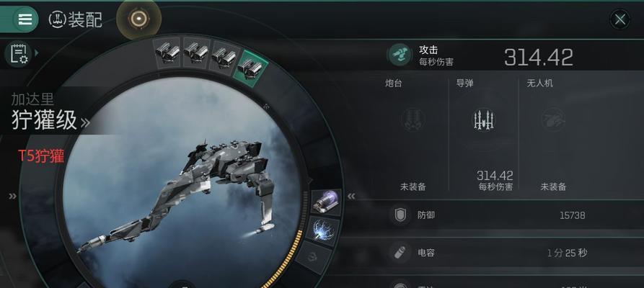Open the fitting presets clipboard icon
Screen dimensions: 644x288
(x=18, y=53)
